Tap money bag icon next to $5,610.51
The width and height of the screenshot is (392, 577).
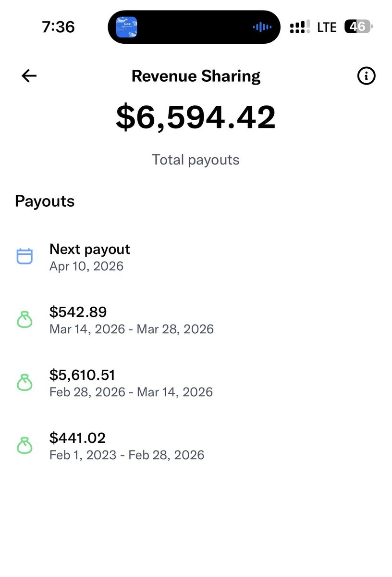click(x=24, y=383)
